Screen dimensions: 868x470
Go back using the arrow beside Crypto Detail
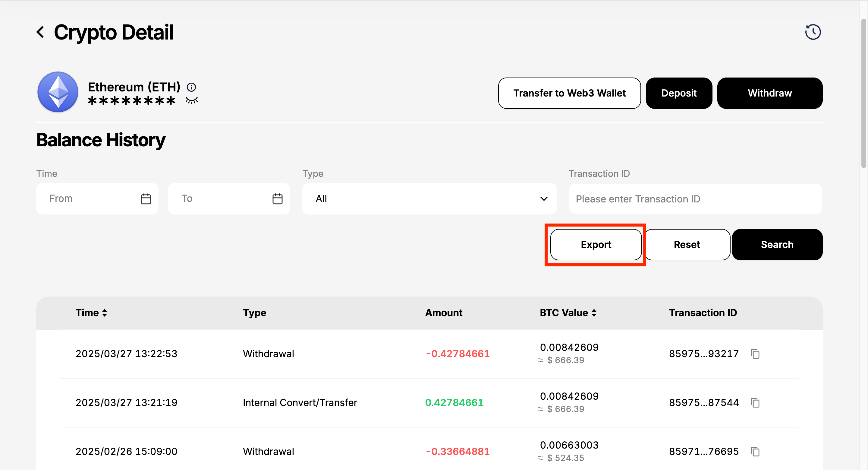(x=40, y=32)
